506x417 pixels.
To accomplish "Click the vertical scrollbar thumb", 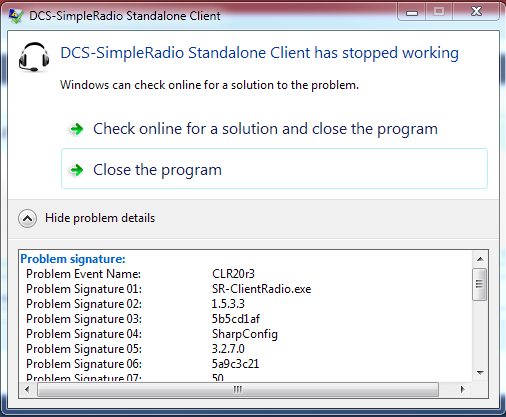I will point(480,284).
